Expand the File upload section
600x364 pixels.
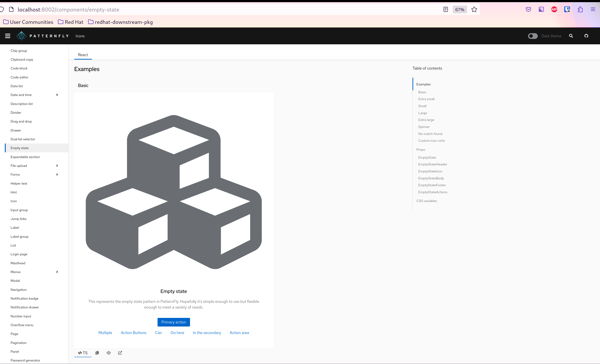point(57,166)
